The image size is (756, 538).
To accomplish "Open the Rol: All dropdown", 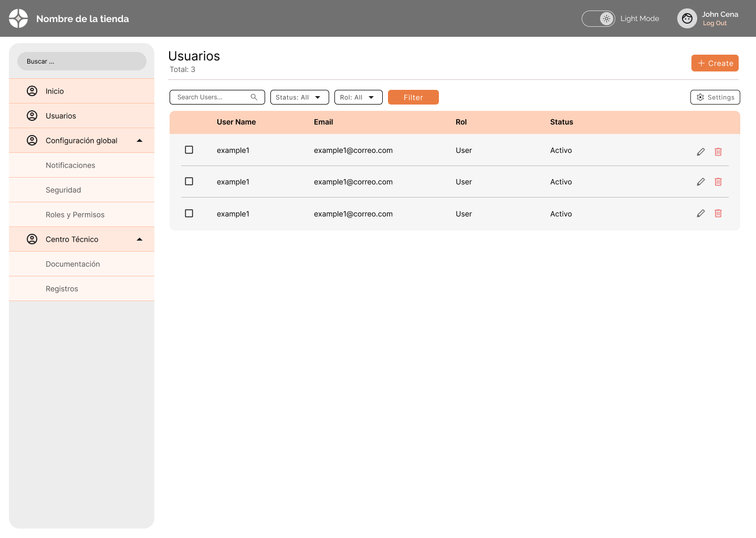I will pyautogui.click(x=358, y=97).
